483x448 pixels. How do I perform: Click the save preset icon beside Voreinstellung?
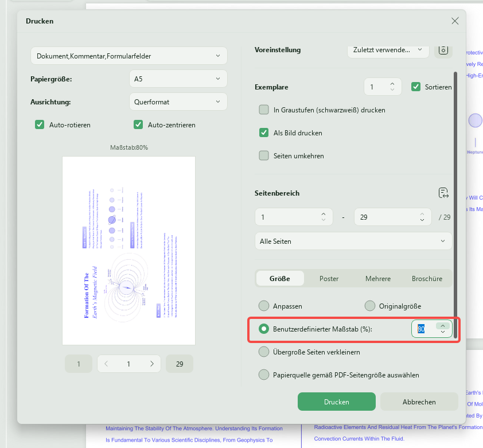pyautogui.click(x=443, y=49)
